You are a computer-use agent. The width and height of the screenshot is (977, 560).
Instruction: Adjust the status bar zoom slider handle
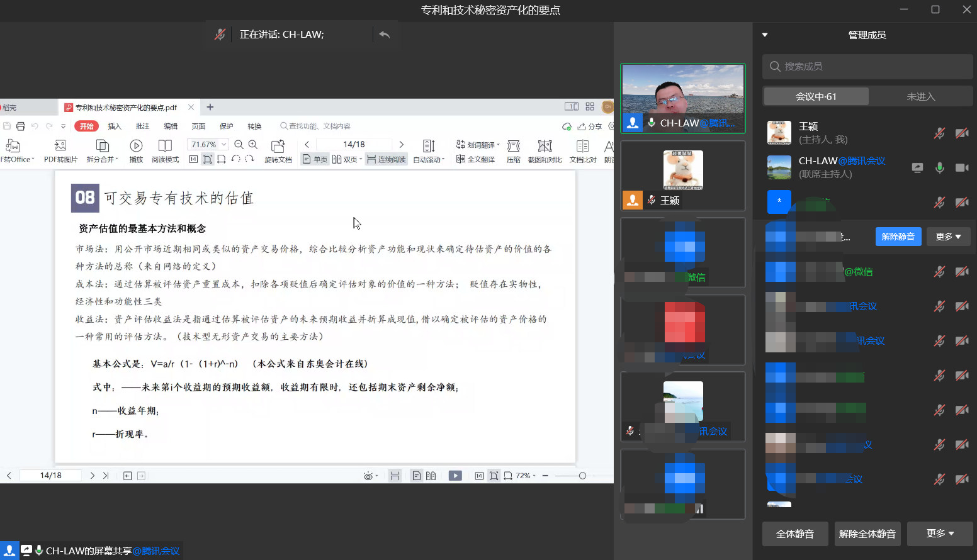(x=582, y=476)
